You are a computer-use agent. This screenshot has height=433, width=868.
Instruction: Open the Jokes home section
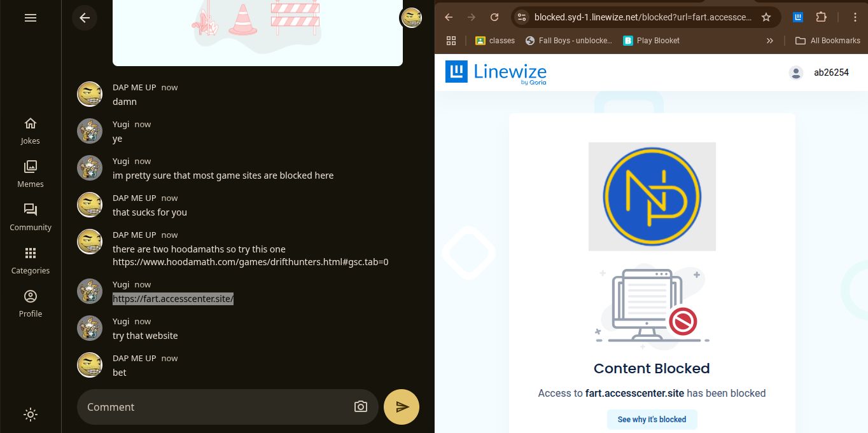pyautogui.click(x=30, y=130)
